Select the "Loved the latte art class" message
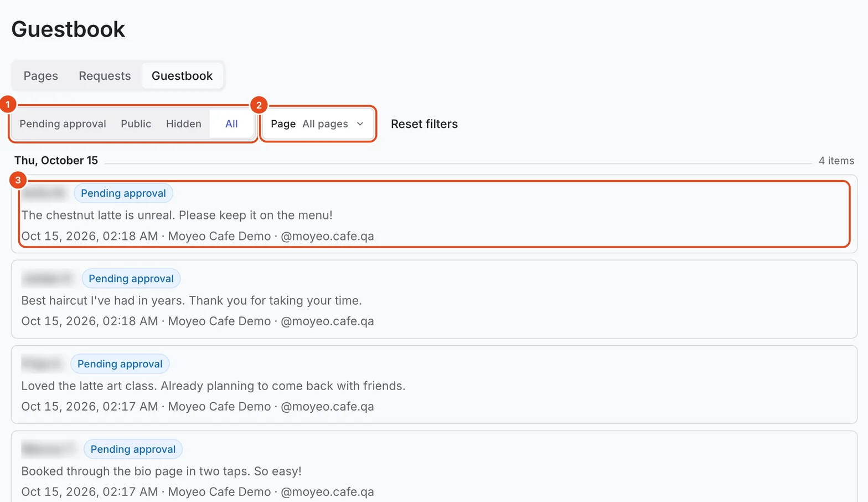This screenshot has height=502, width=868. [214, 386]
